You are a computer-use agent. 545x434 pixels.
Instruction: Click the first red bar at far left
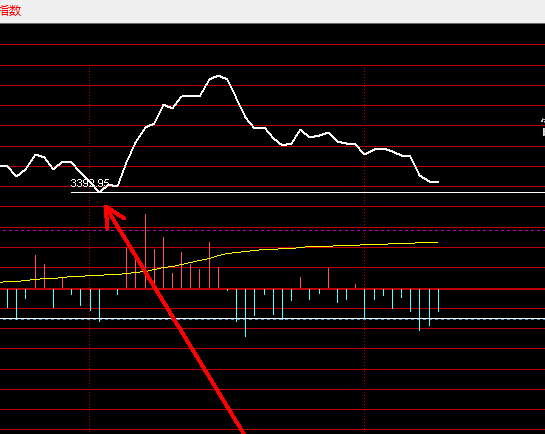point(35,272)
